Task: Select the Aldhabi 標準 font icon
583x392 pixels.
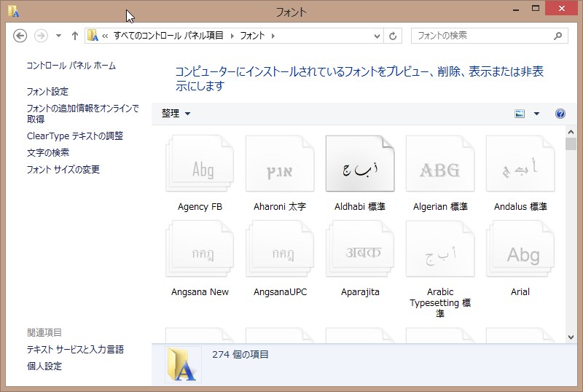Action: (360, 164)
